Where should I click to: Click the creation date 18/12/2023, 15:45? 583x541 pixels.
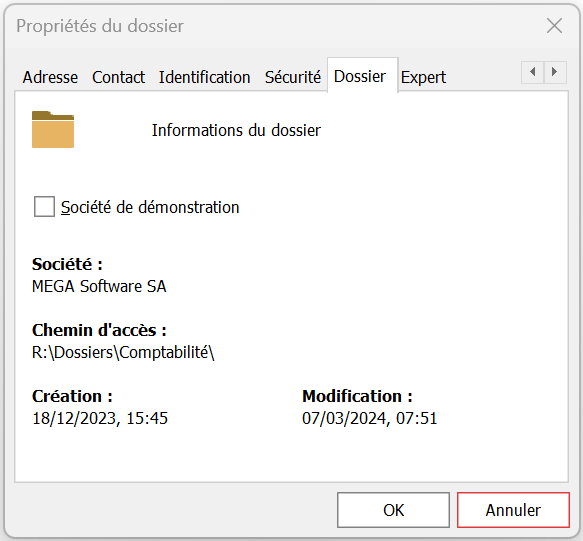click(x=100, y=418)
